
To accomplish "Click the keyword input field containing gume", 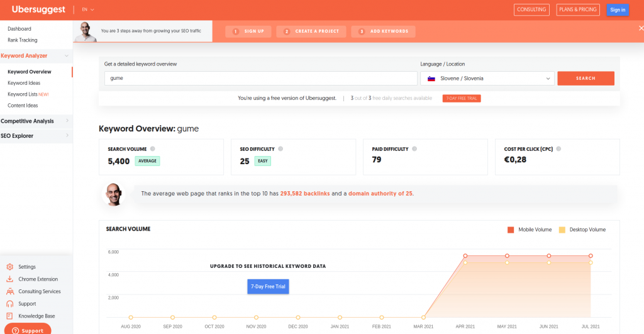I will pyautogui.click(x=261, y=78).
